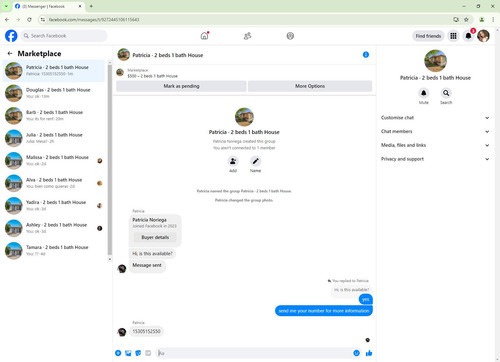500x362 pixels.
Task: Choose a sticker from the composer
Action: (x=138, y=353)
